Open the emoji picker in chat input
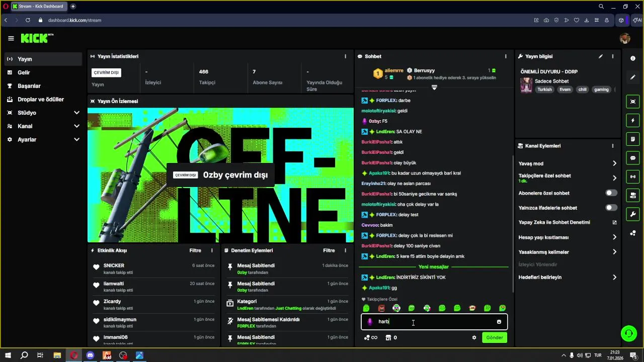 499,322
